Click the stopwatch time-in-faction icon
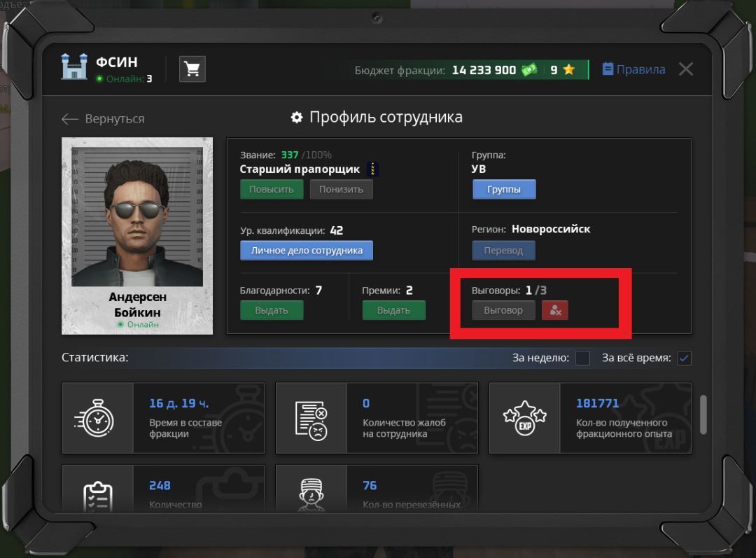 coord(98,418)
